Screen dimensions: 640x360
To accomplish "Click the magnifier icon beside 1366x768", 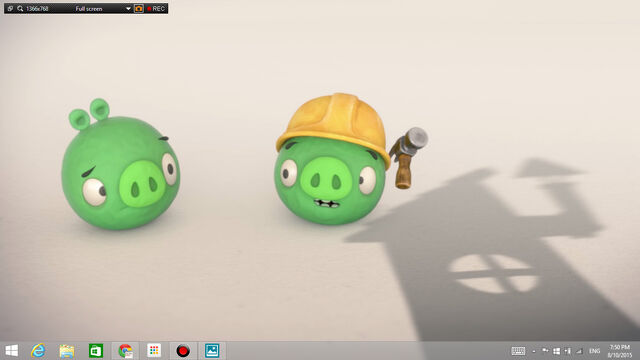I will coord(20,9).
